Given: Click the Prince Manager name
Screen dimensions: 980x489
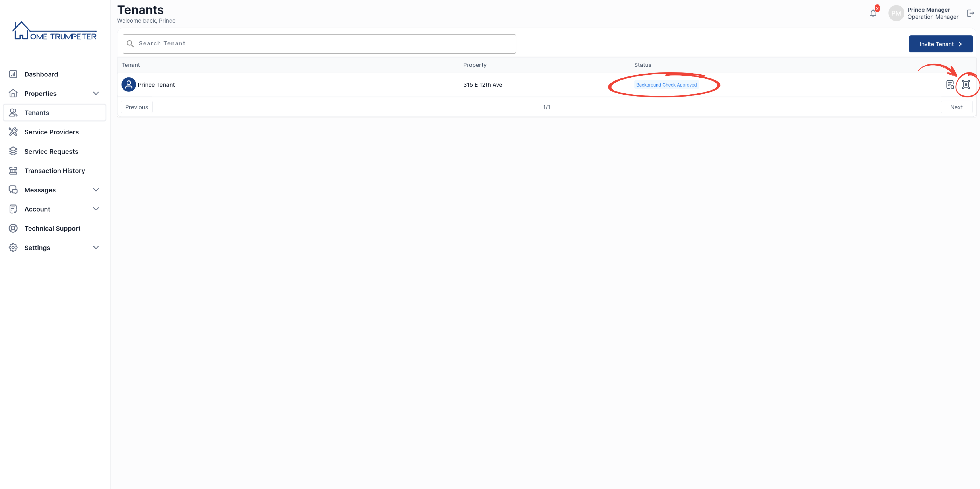Looking at the screenshot, I should click(x=928, y=10).
